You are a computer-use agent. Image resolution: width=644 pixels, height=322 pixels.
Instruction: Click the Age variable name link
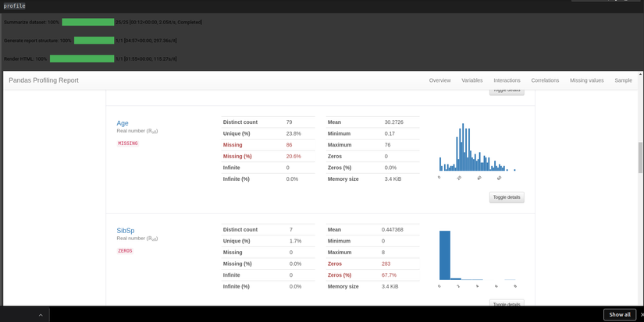pos(123,123)
